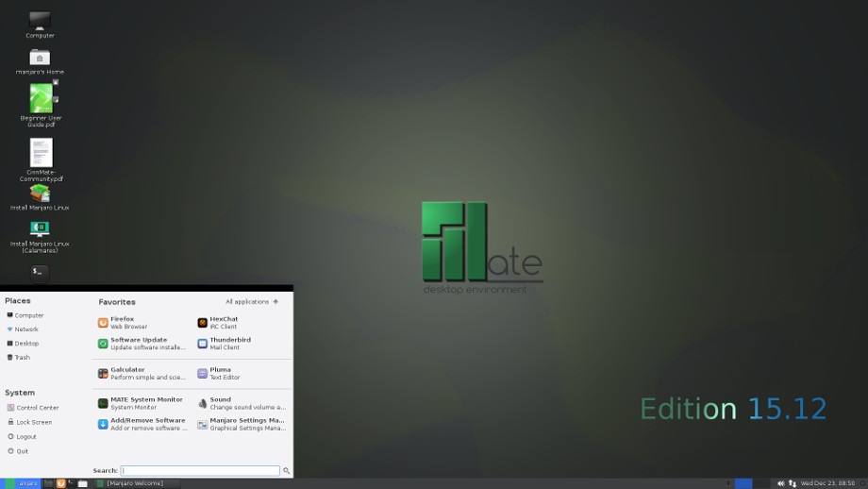Switch to the second workspace
This screenshot has height=489, width=868.
761,483
